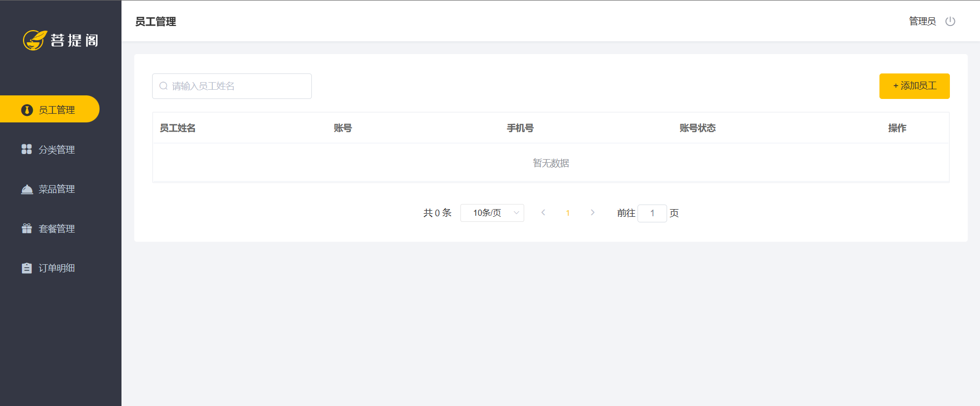
Task: Click the 分类管理 grid icon
Action: [x=27, y=149]
